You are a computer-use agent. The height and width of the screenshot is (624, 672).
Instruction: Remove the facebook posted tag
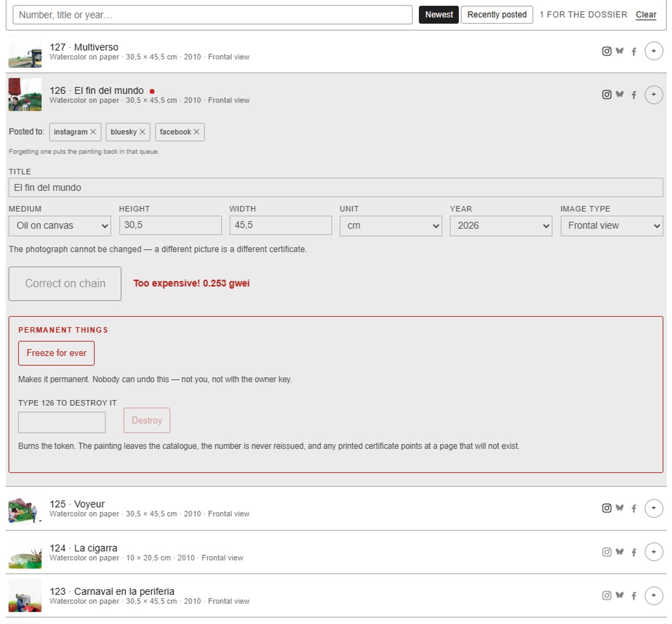click(x=197, y=132)
